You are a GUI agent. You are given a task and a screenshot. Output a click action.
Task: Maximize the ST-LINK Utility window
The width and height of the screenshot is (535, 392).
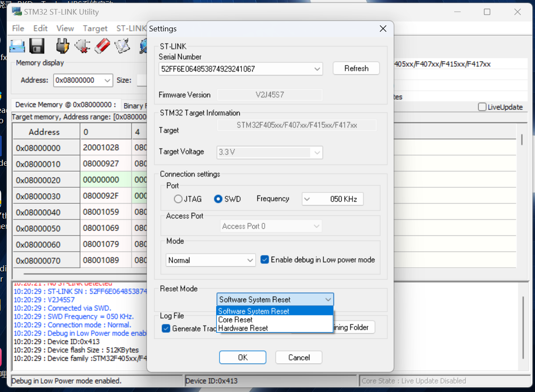(487, 12)
